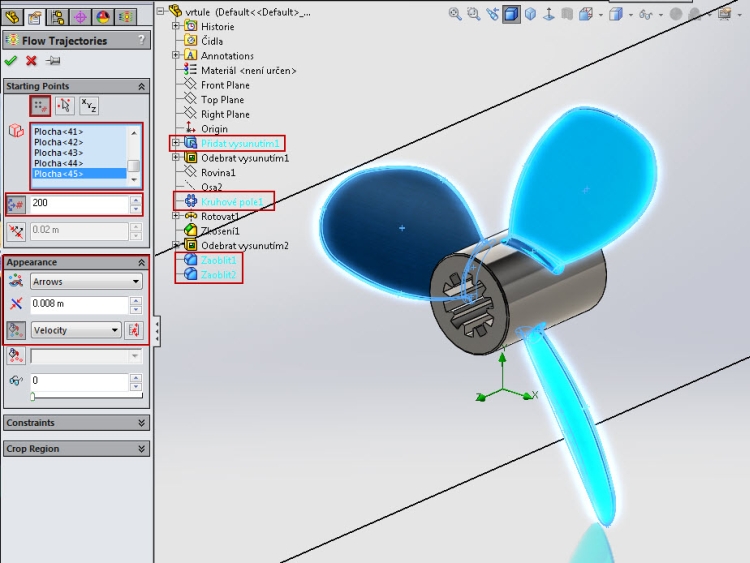The width and height of the screenshot is (750, 563).
Task: Select Plocha<44> in the faces list
Action: pyautogui.click(x=58, y=163)
